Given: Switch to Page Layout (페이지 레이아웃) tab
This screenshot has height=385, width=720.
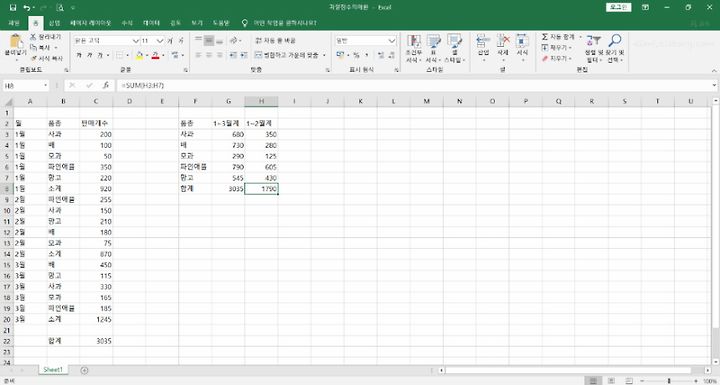Looking at the screenshot, I should 90,23.
